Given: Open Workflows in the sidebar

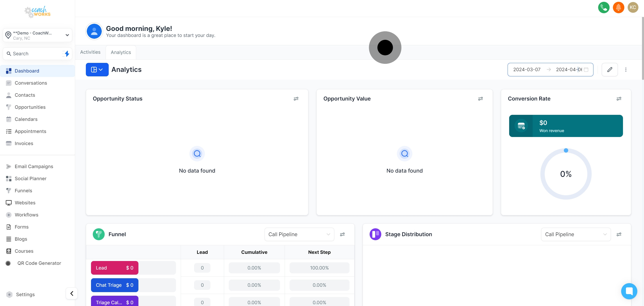Looking at the screenshot, I should coord(27,215).
